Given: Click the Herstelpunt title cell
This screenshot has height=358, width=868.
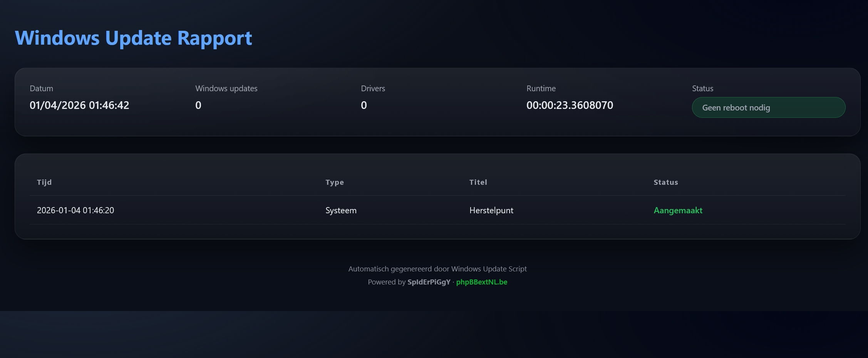Looking at the screenshot, I should 491,211.
